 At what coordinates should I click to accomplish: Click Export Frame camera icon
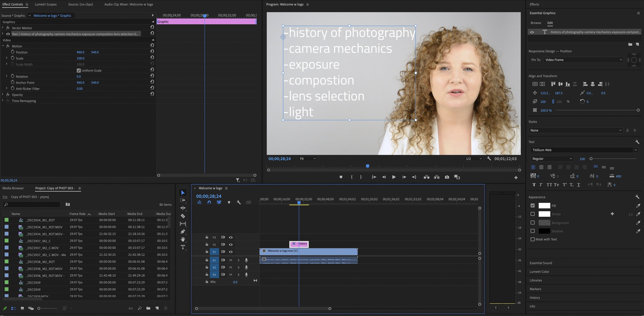point(447,177)
